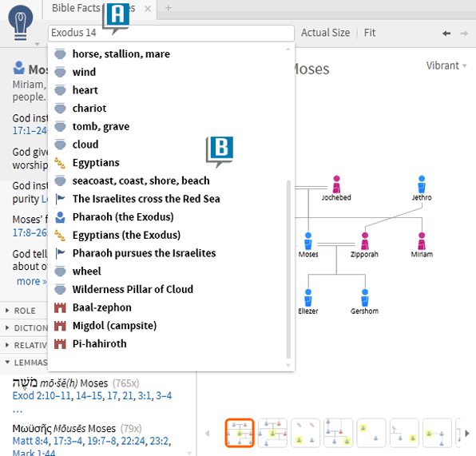The height and width of the screenshot is (456, 476).
Task: Select the Jethro person icon in diagram
Action: 422,184
